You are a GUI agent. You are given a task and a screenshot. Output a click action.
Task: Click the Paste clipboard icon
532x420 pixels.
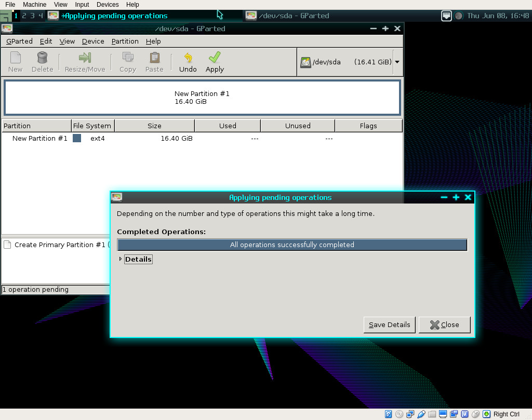point(154,58)
